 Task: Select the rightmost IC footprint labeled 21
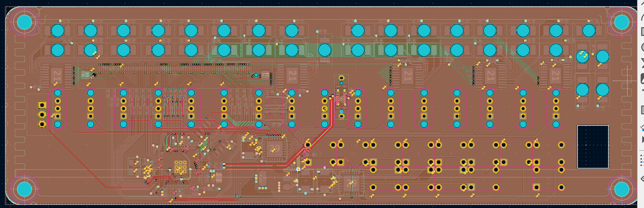(555, 75)
